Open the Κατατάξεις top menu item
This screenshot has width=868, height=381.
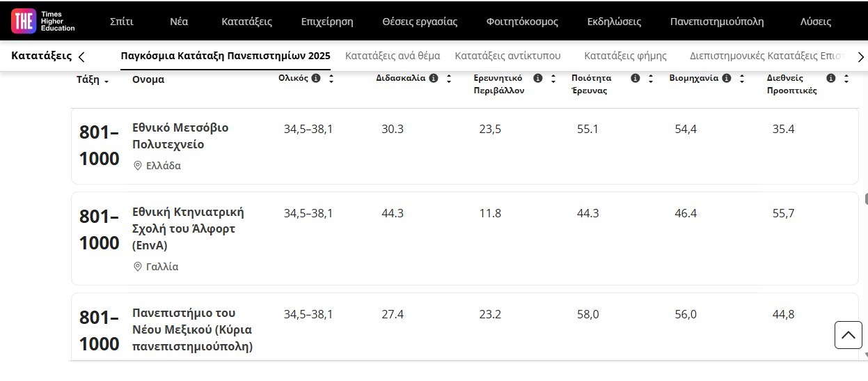pyautogui.click(x=246, y=22)
